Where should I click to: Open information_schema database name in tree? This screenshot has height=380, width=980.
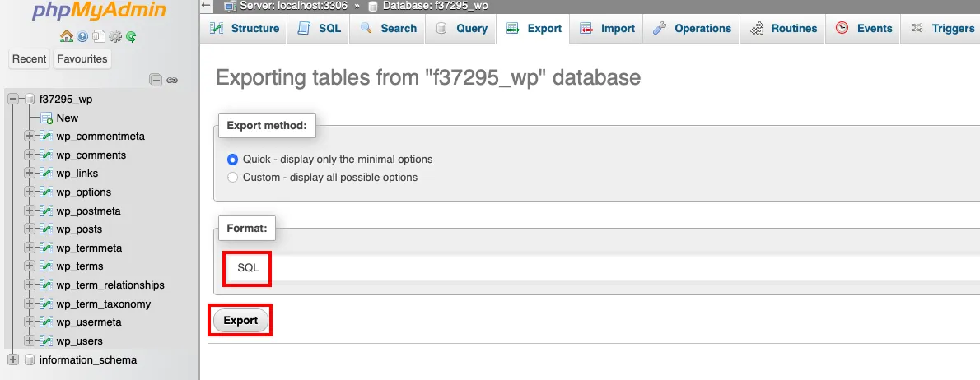87,359
